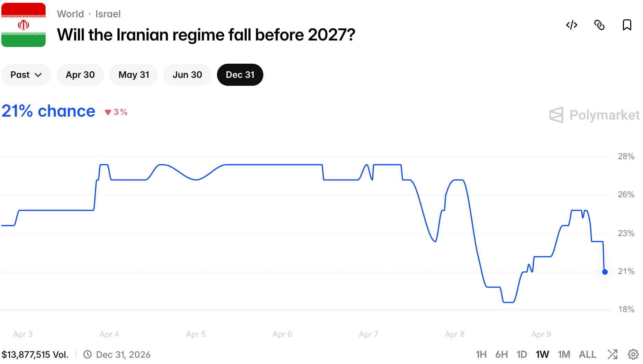The width and height of the screenshot is (643, 364).
Task: Open the World category link
Action: (x=70, y=14)
